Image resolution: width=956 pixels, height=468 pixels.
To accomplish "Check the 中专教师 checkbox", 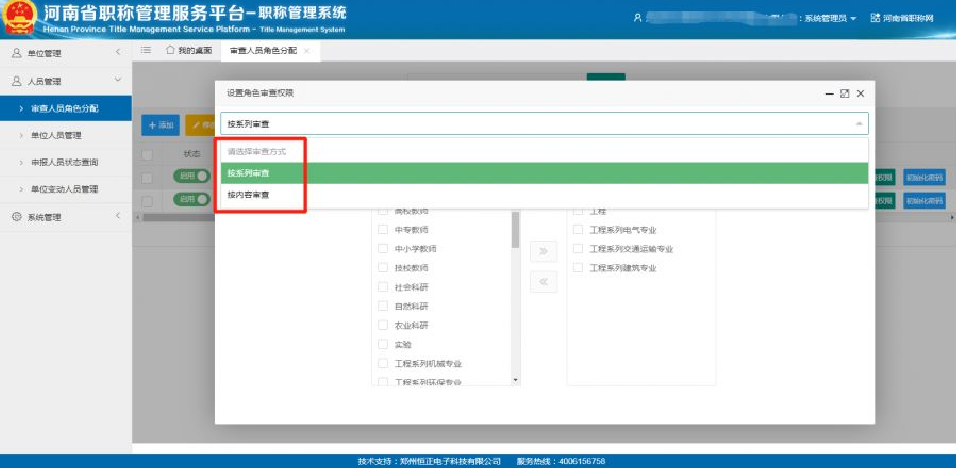I will pyautogui.click(x=383, y=230).
